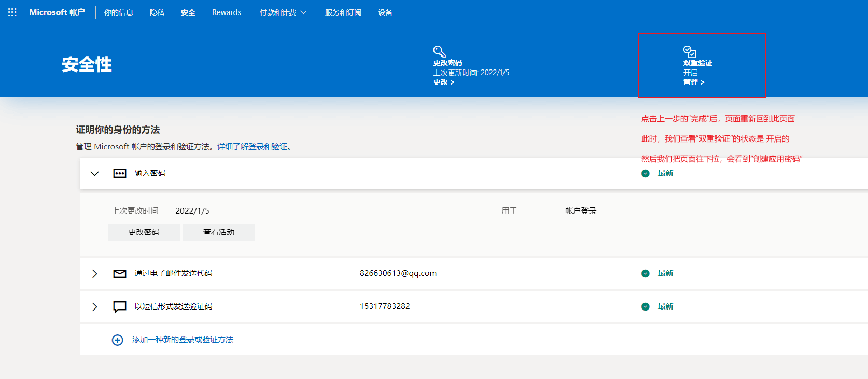Click the 查看活动 button

point(219,232)
